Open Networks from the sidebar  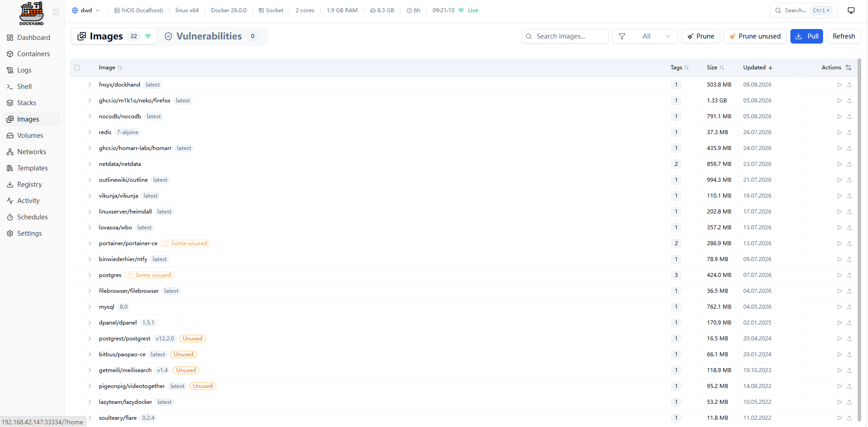click(x=32, y=152)
